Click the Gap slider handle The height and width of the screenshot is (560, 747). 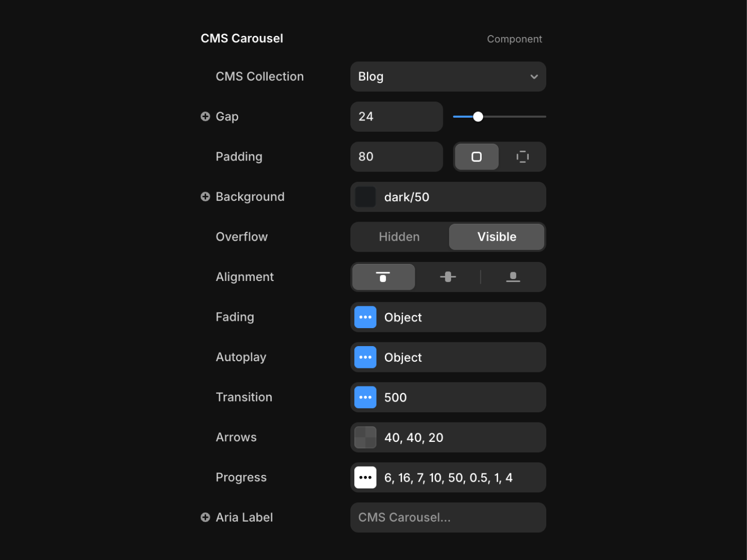478,117
